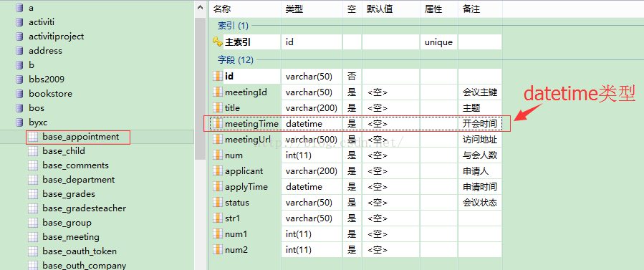644x270 pixels.
Task: Click the table icon beside base_oauth_token
Action: (33, 251)
